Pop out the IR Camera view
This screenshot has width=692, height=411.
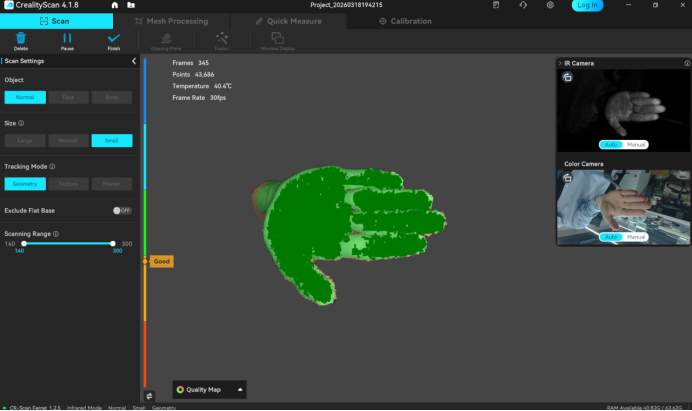point(567,77)
